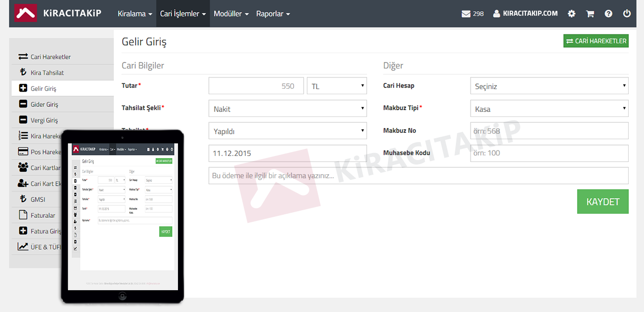Click the ÜFE & TÜFE chart icon
Screen dimensions: 644x312
coord(23,247)
